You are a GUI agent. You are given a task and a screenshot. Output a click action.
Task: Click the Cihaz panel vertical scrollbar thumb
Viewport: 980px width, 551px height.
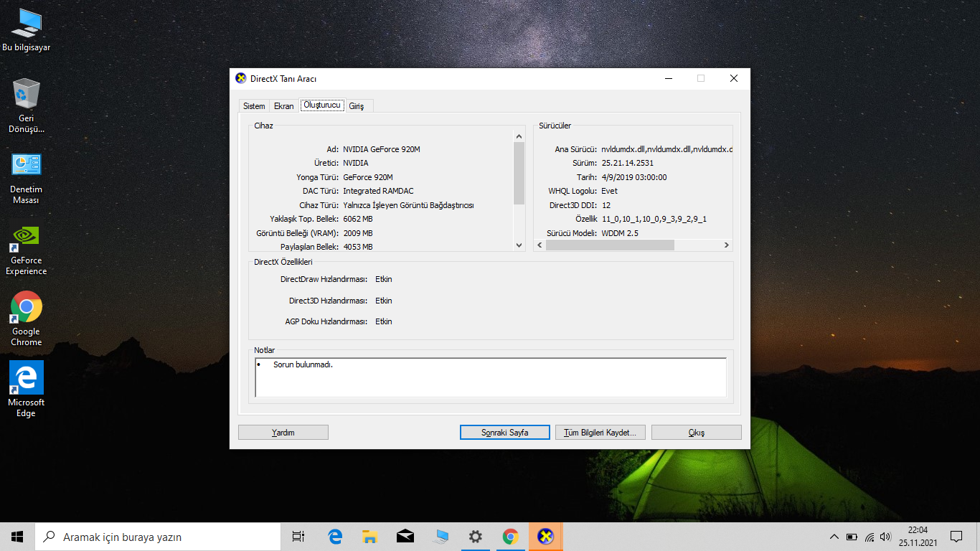[519, 173]
